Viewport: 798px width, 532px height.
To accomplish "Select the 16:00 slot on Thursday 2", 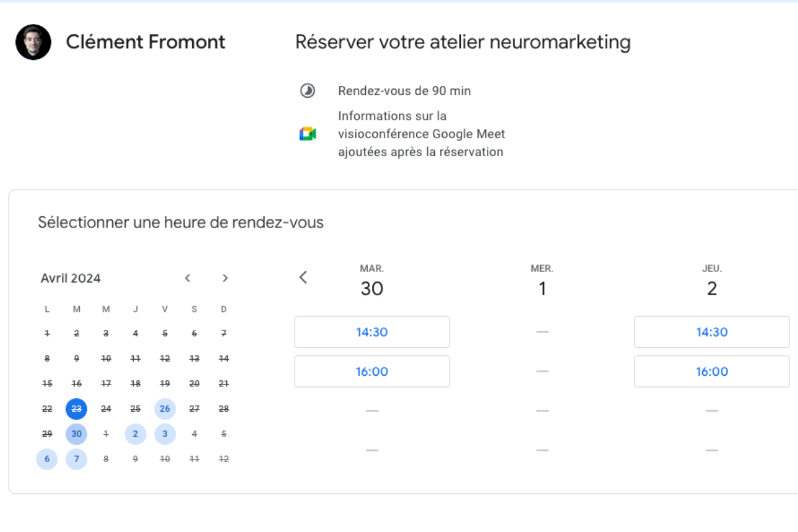I will [x=712, y=372].
